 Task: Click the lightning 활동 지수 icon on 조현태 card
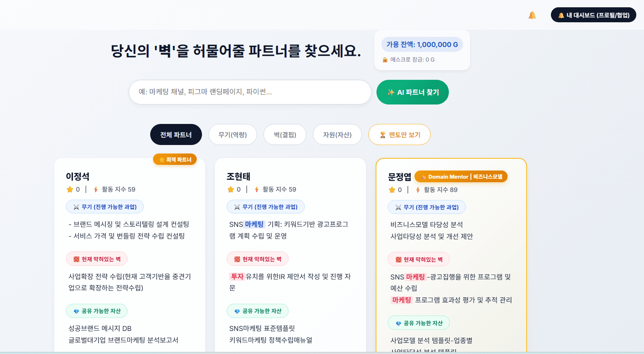(x=257, y=189)
